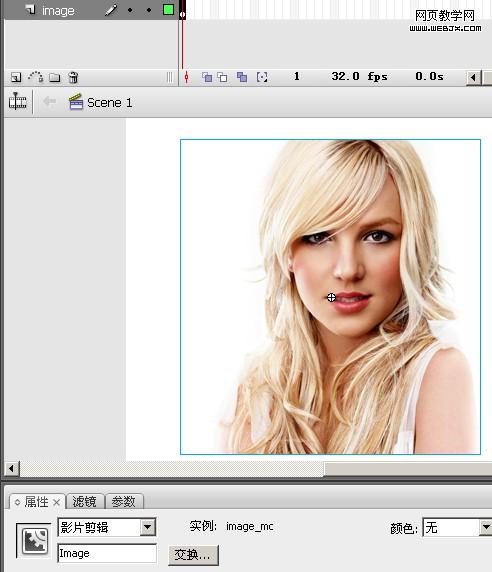Toggle green outline square of image layer
This screenshot has height=572, width=492.
168,9
